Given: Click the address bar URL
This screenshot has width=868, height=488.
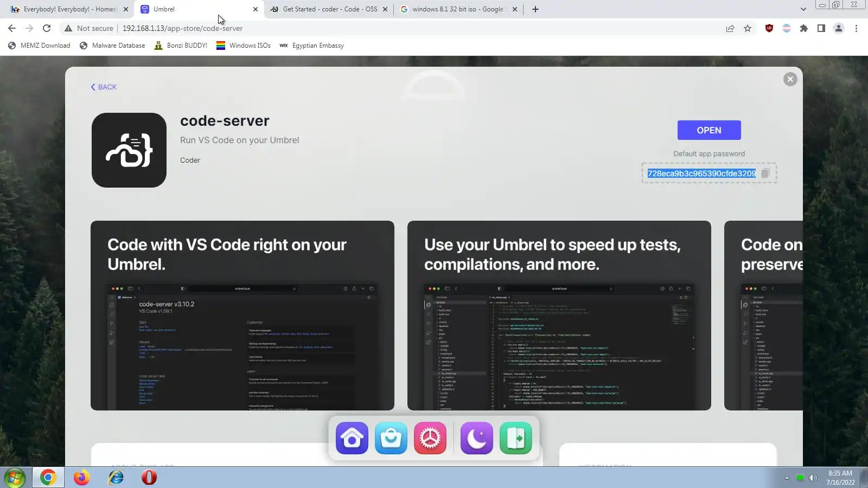Looking at the screenshot, I should [182, 28].
